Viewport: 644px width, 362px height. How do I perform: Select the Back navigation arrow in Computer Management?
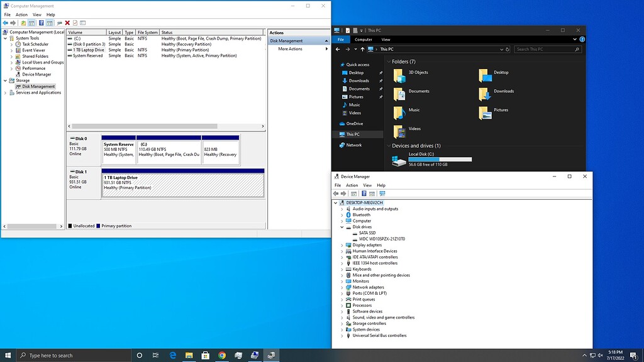coord(6,23)
